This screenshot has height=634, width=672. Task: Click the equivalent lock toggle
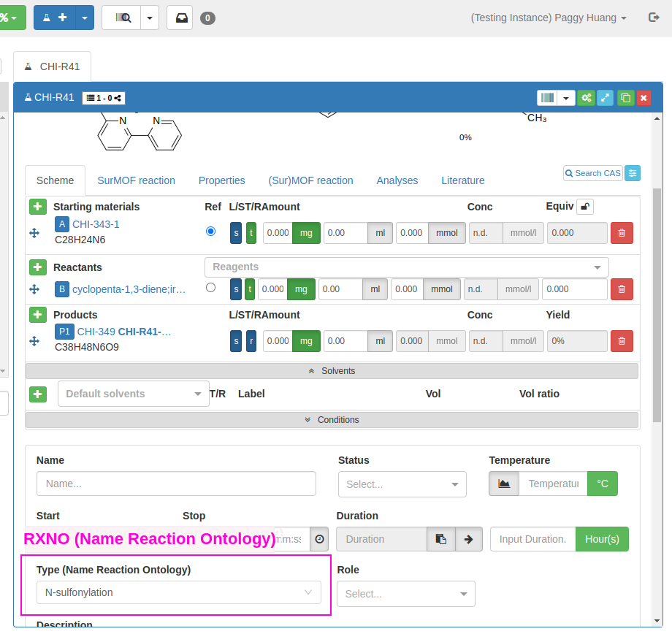(584, 207)
